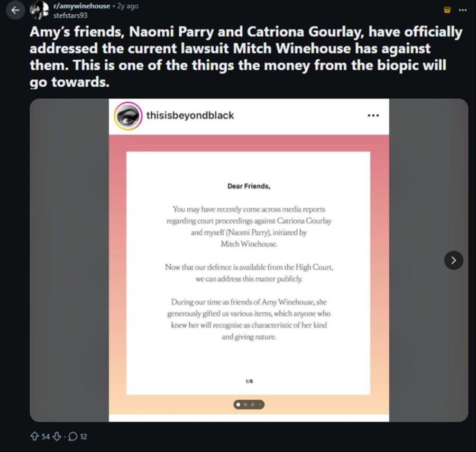
Task: Open the post's three-dot overflow menu
Action: [x=463, y=10]
